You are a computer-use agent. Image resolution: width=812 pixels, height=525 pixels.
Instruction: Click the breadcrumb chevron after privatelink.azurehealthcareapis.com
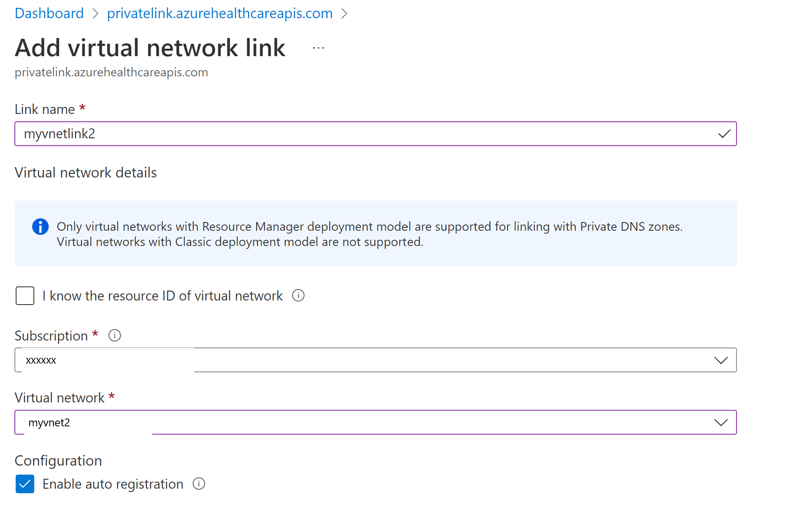click(x=344, y=14)
